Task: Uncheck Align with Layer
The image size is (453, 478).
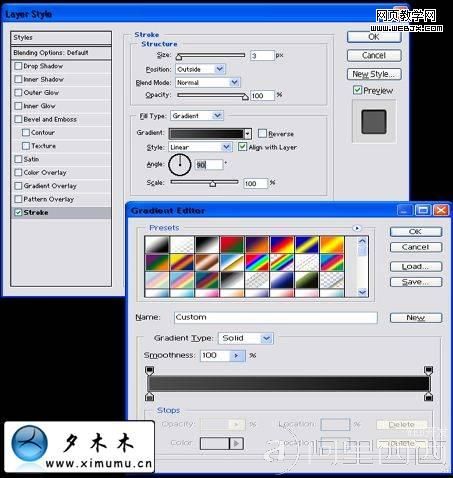Action: [242, 147]
